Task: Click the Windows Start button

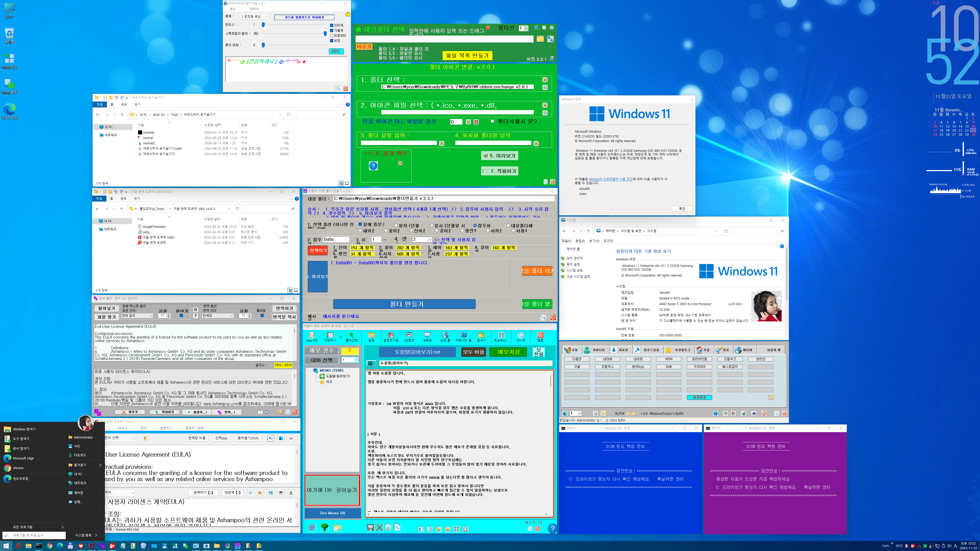Action: pyautogui.click(x=6, y=546)
